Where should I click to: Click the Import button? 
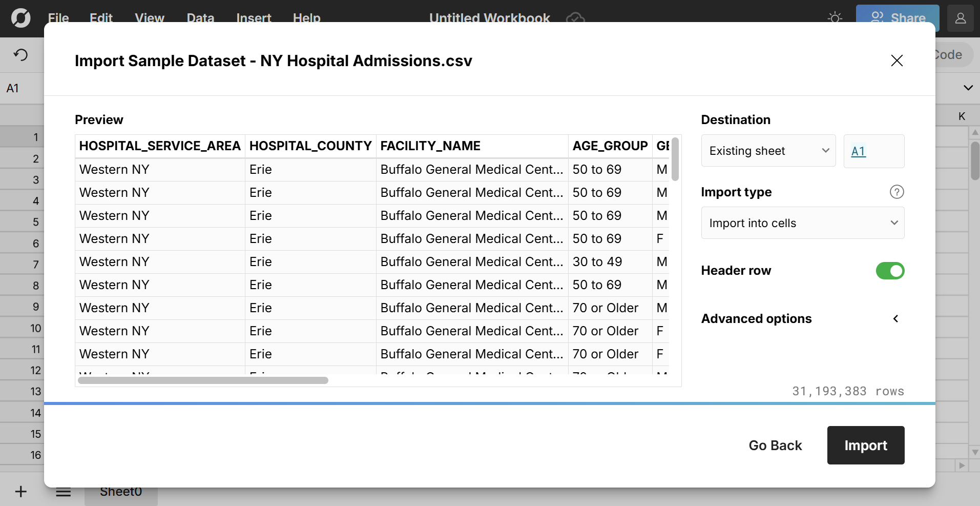point(865,445)
